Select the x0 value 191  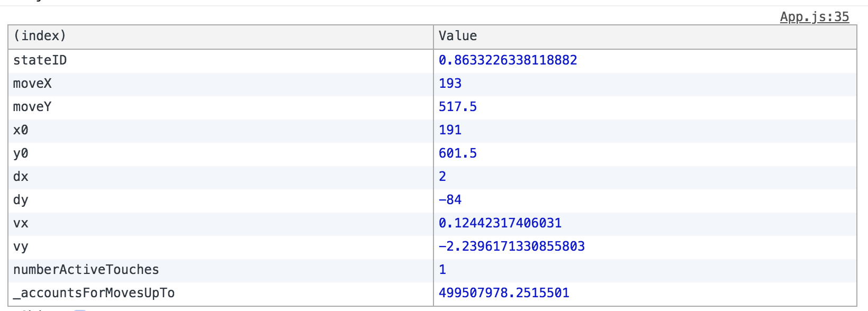click(x=450, y=130)
